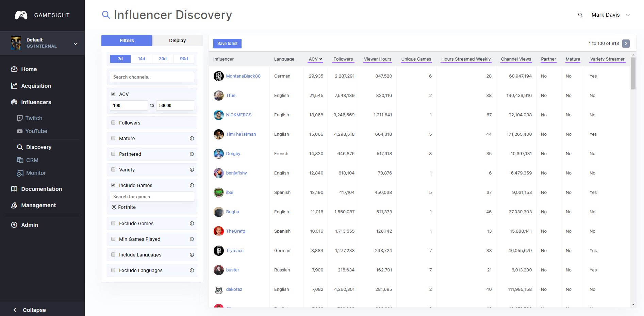Show info for Include Games filter
The image size is (644, 316).
[x=192, y=185]
